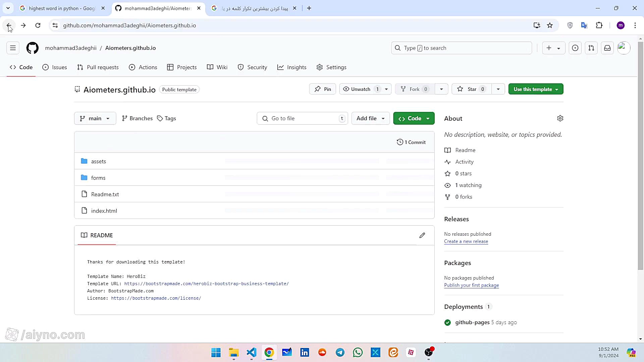Click the Go to file search field
The height and width of the screenshot is (362, 644).
coord(302,118)
